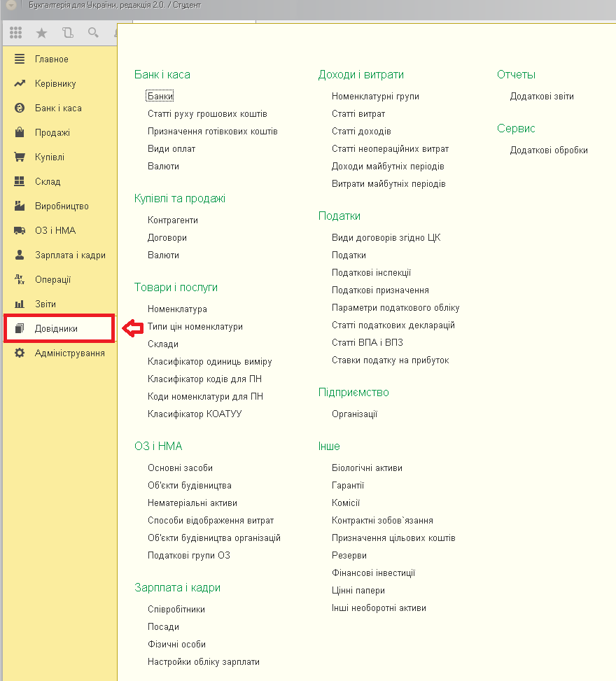Click the Довідники books icon
616x681 pixels.
(20, 328)
